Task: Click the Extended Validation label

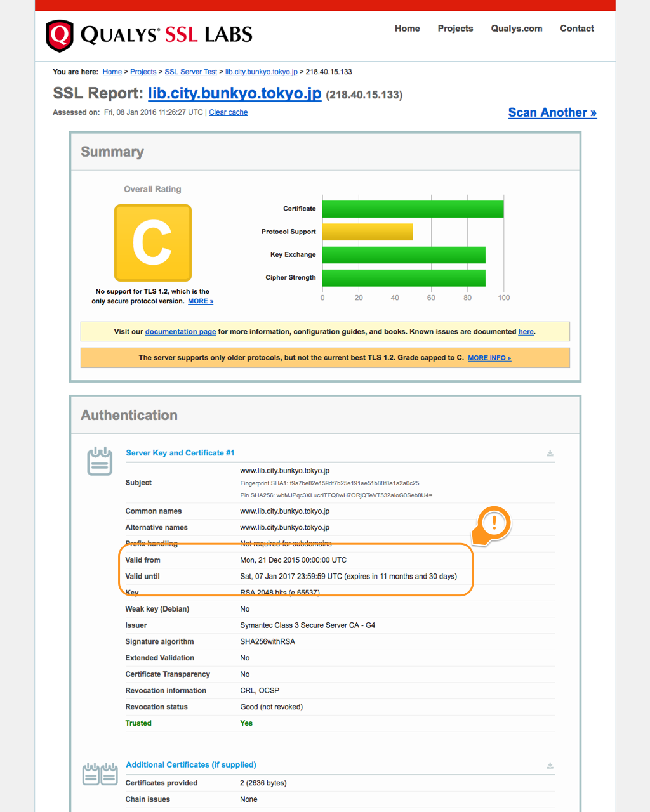Action: click(160, 658)
